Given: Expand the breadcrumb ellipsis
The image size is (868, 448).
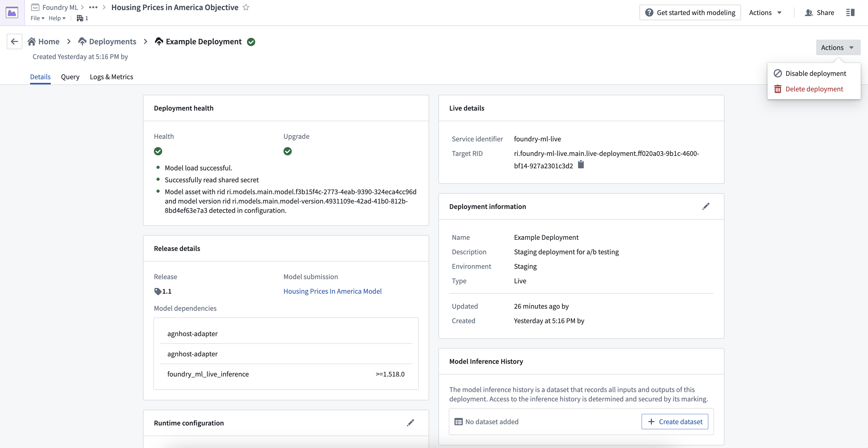Looking at the screenshot, I should [93, 7].
